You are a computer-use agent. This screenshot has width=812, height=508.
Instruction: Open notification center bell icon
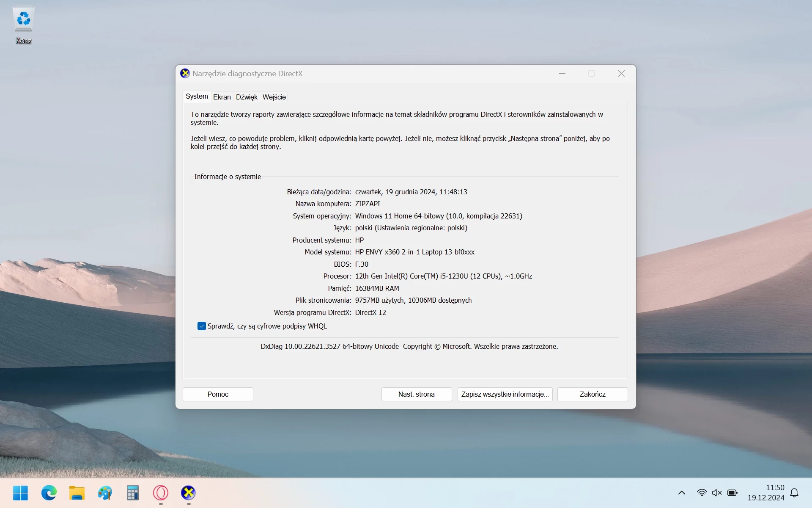pos(794,493)
